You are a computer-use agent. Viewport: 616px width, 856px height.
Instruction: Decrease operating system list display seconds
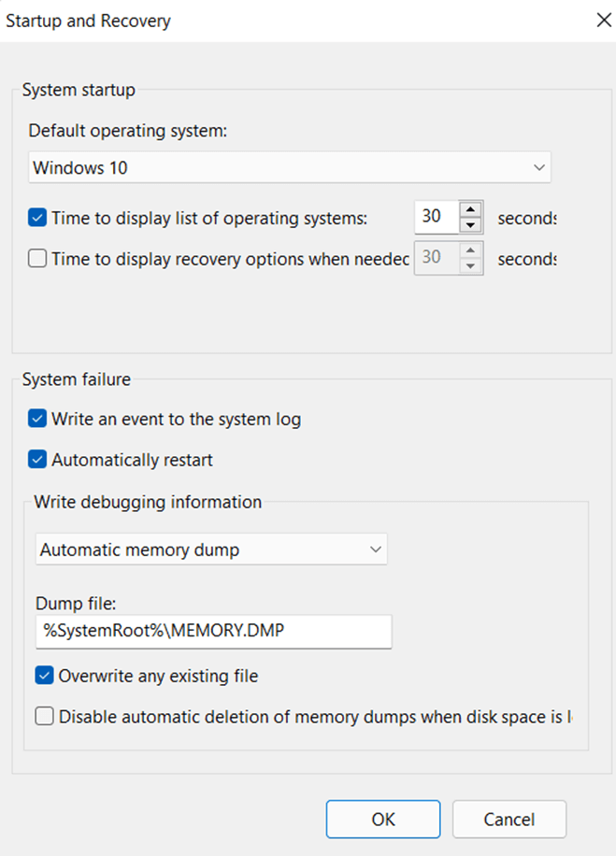coord(471,225)
